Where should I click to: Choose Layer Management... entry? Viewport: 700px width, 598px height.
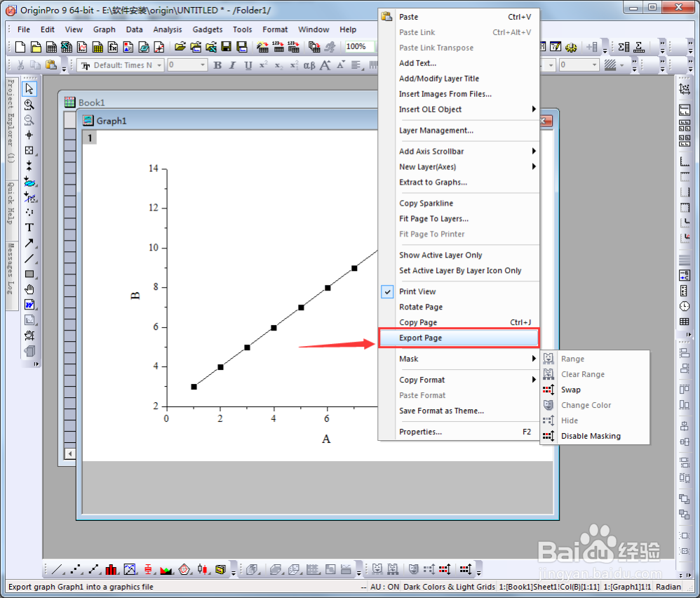click(x=459, y=131)
